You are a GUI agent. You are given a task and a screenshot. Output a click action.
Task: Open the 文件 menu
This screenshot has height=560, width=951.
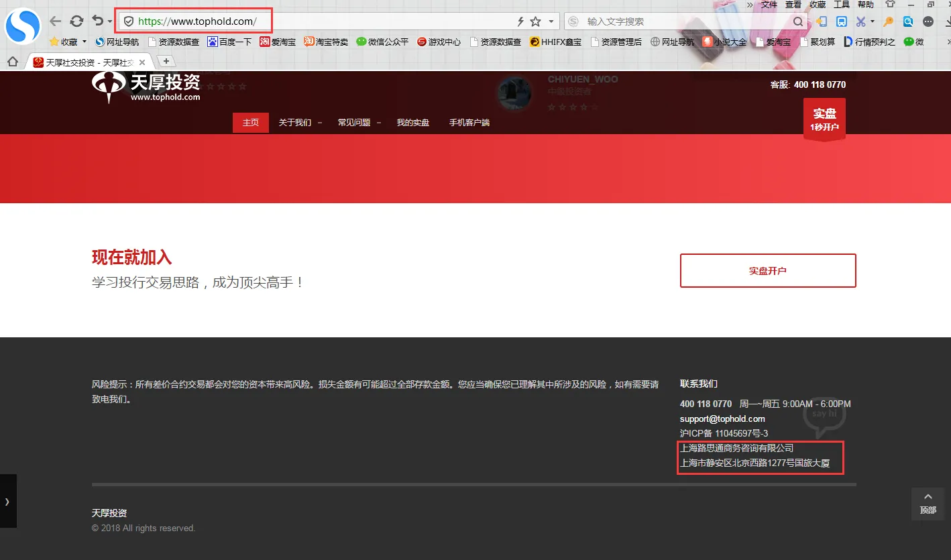click(769, 5)
